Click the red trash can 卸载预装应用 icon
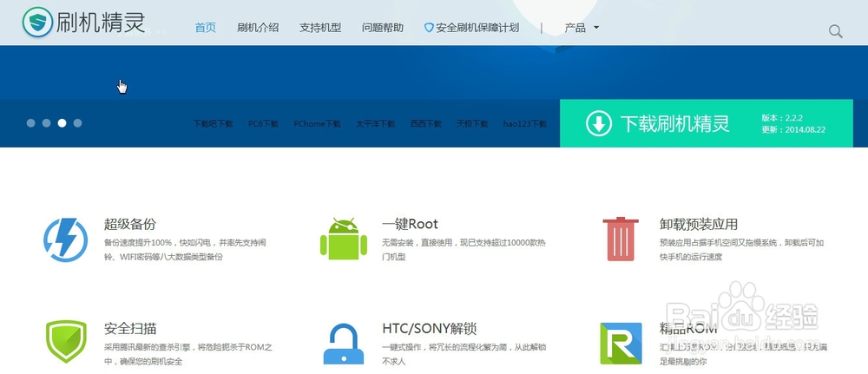 pos(621,239)
